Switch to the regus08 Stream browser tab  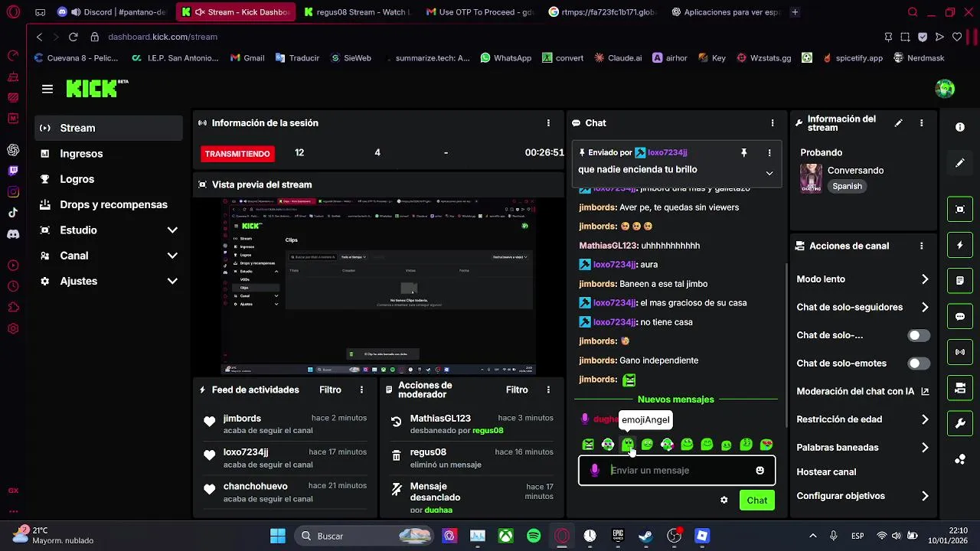357,12
